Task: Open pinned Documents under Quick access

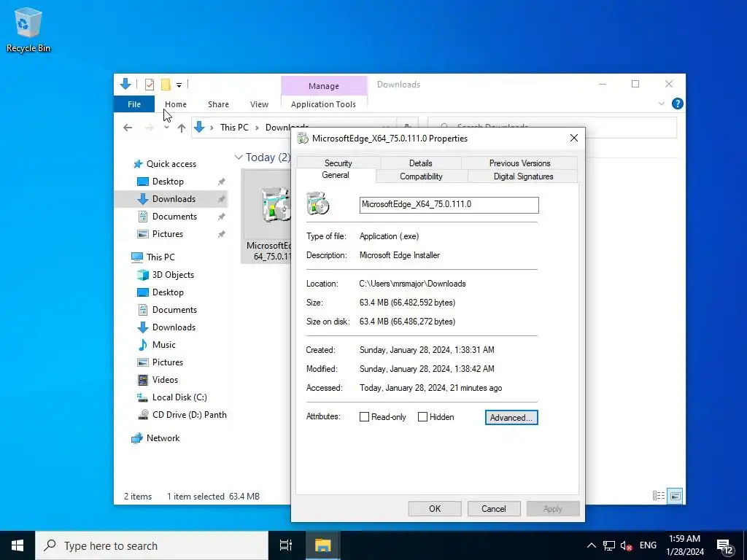Action: coord(174,216)
